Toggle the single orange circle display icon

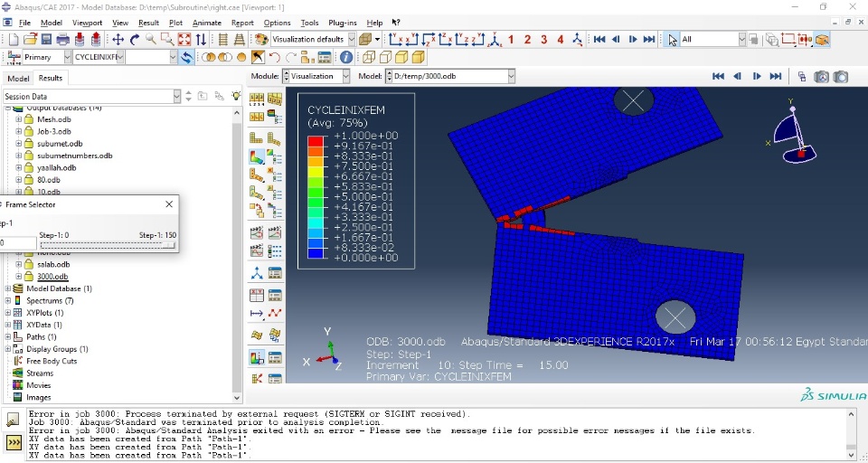241,57
